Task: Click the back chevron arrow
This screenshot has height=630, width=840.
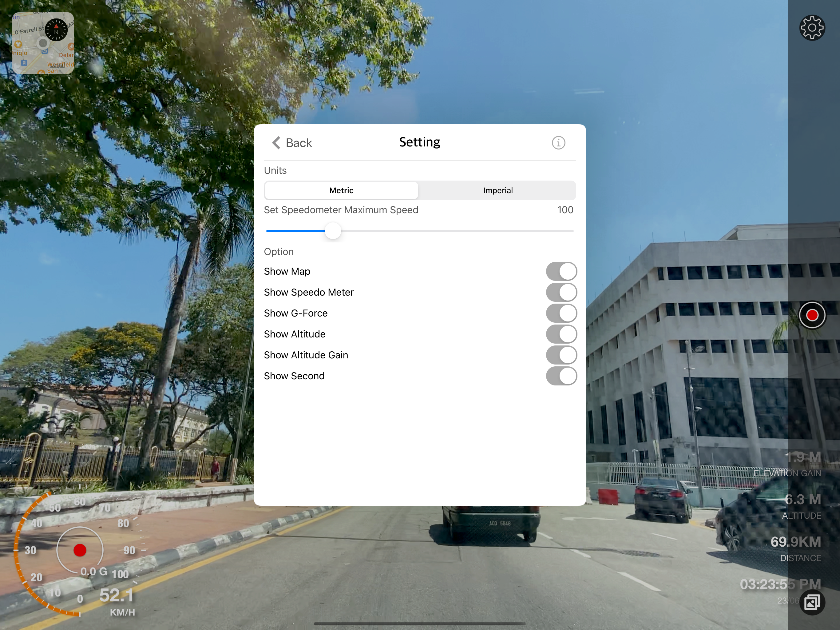Action: point(276,143)
